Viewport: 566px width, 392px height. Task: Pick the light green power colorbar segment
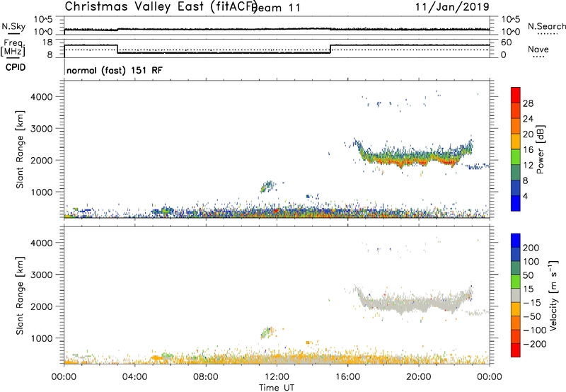[x=516, y=157]
